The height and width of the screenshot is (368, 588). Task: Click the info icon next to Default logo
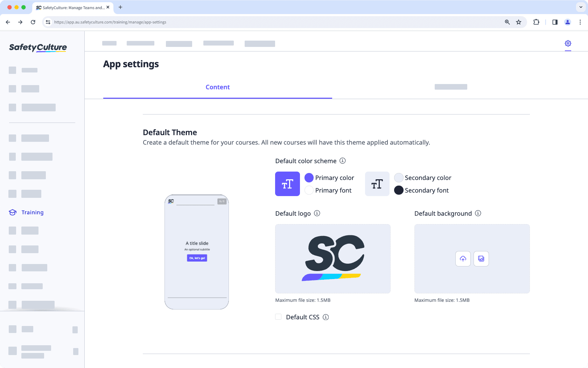pos(317,213)
